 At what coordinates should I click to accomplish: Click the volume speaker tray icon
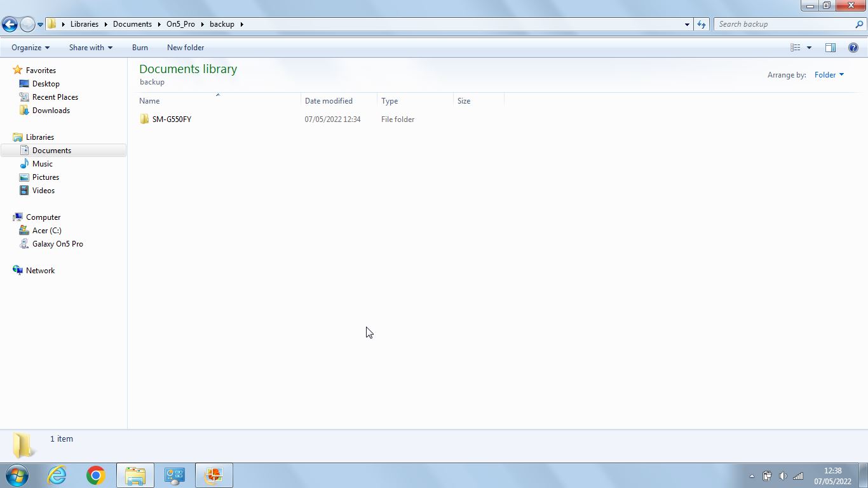tap(783, 476)
